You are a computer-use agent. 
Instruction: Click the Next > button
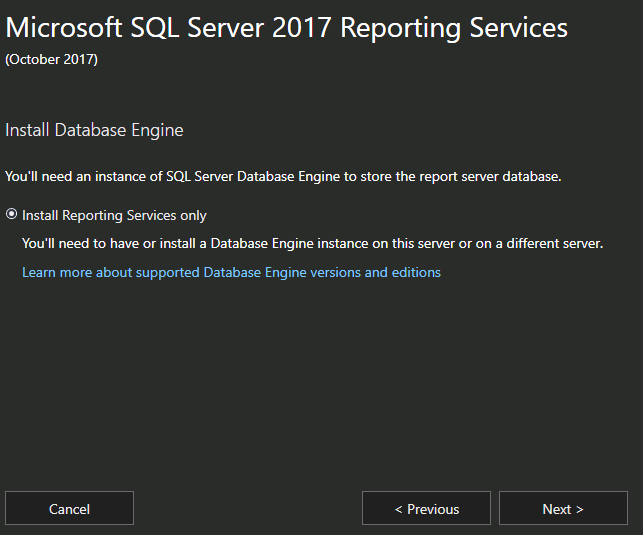point(563,508)
